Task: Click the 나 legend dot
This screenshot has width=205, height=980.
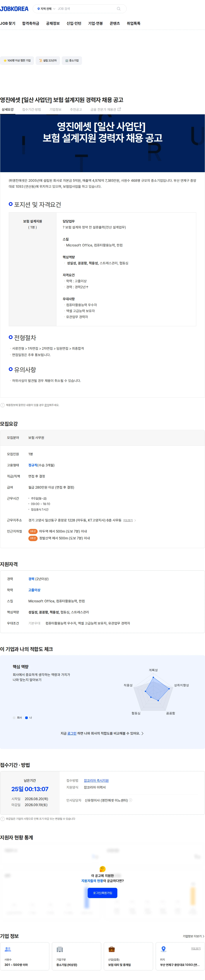Action: click(x=26, y=718)
